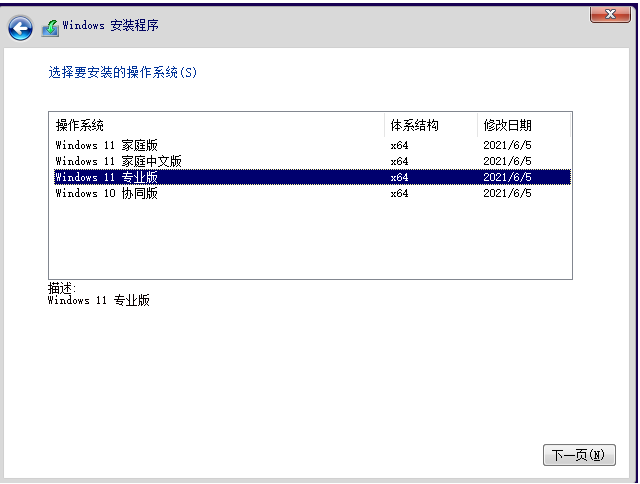Click the 体系结构 column header
This screenshot has height=484, width=640.
431,125
